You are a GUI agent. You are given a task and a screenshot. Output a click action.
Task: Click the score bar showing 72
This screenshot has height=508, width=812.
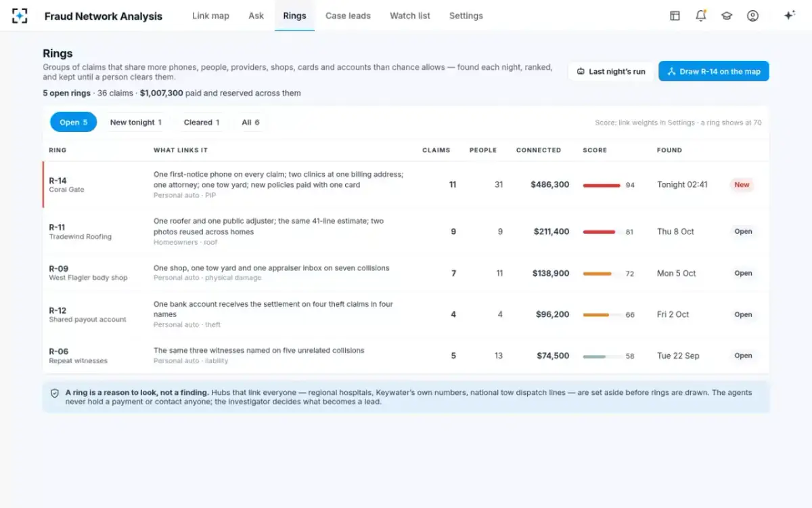coord(602,274)
